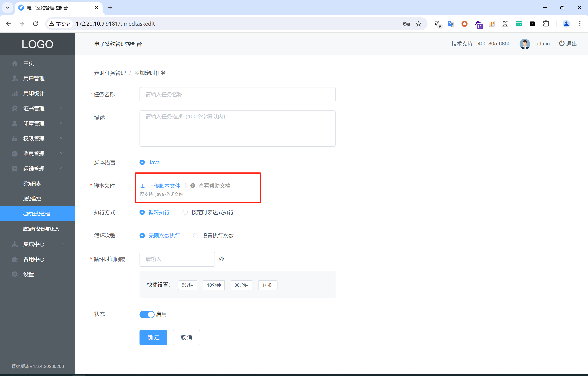Click the 定时任务管理 breadcrumb link
Screen dimensions: 588x376
pos(110,73)
